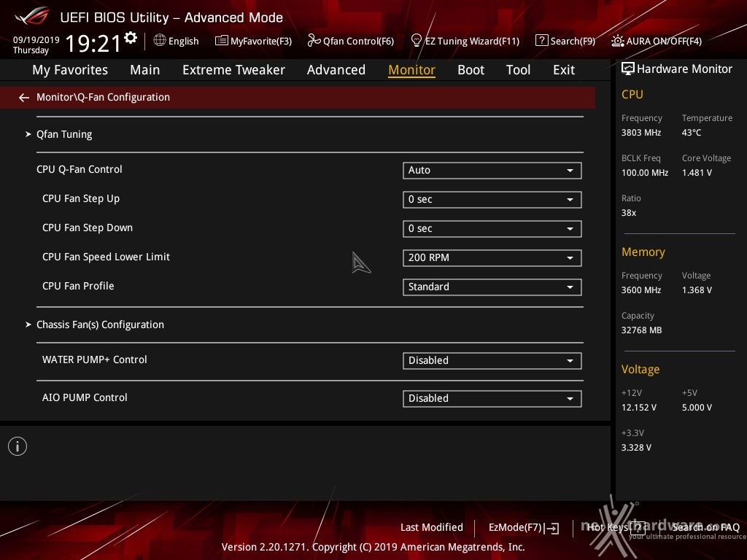Open CPU Fan Step Up dropdown
Screen dimensions: 747x560
[x=492, y=200]
